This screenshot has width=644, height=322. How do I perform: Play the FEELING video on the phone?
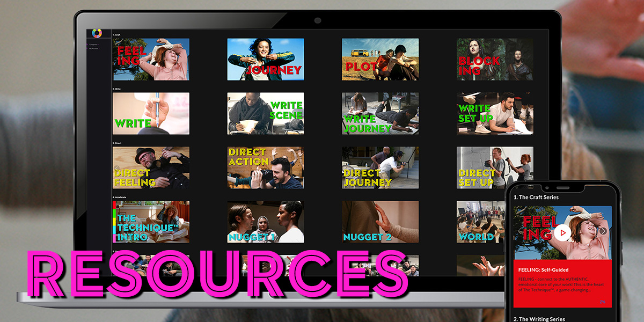[x=562, y=233]
